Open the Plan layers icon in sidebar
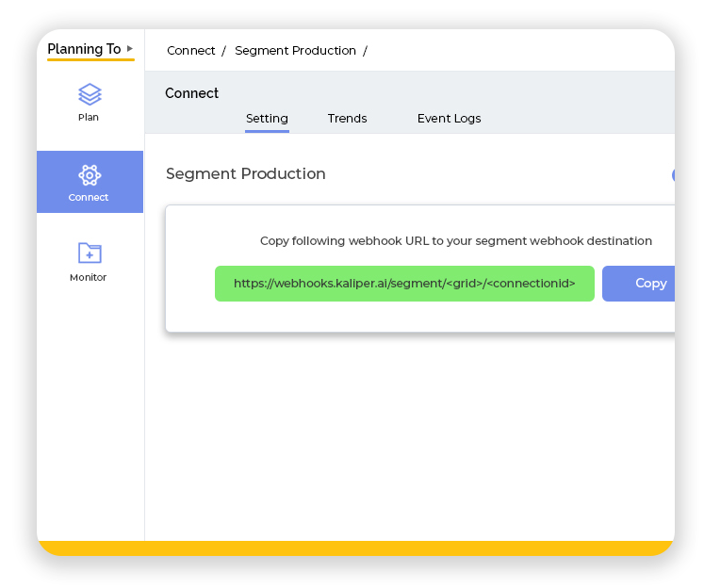704x588 pixels. pos(90,94)
